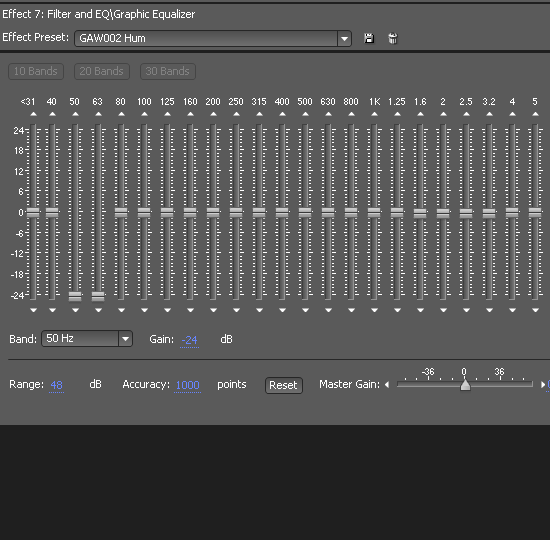The width and height of the screenshot is (550, 540).
Task: Select the 10 Bands option
Action: (36, 71)
